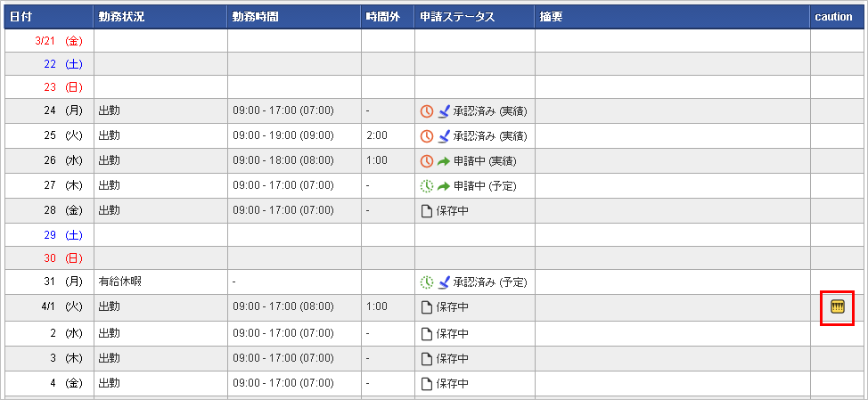
Task: Click the green arrow icon on the 26th row
Action: click(444, 161)
